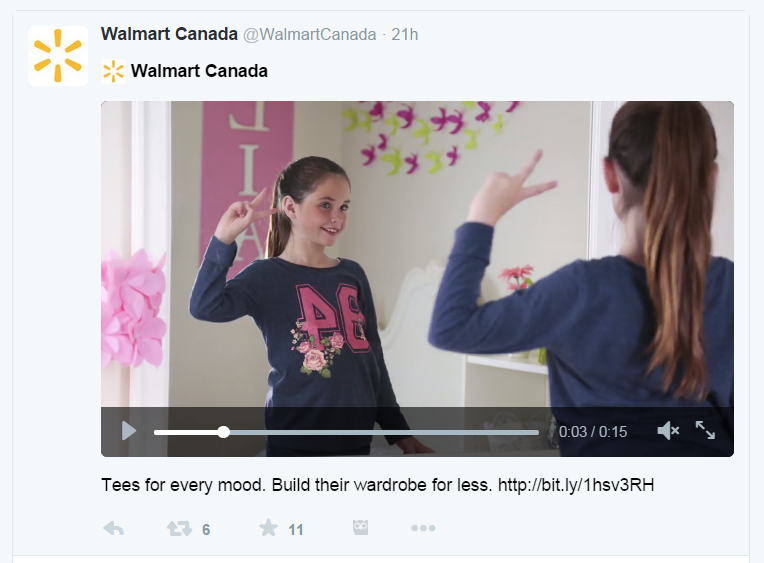
Task: Unmute the video sound
Action: tap(668, 431)
